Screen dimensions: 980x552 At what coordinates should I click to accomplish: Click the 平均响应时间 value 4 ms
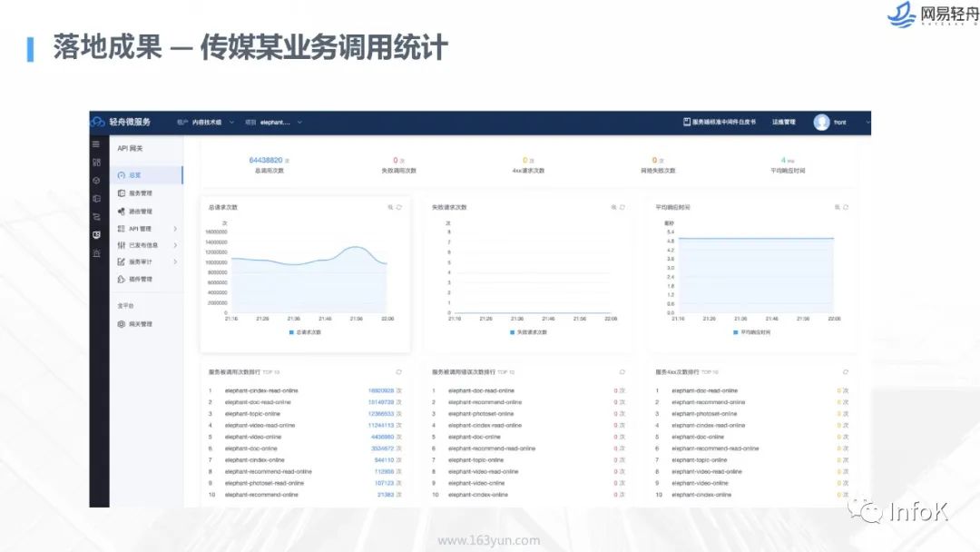click(787, 160)
